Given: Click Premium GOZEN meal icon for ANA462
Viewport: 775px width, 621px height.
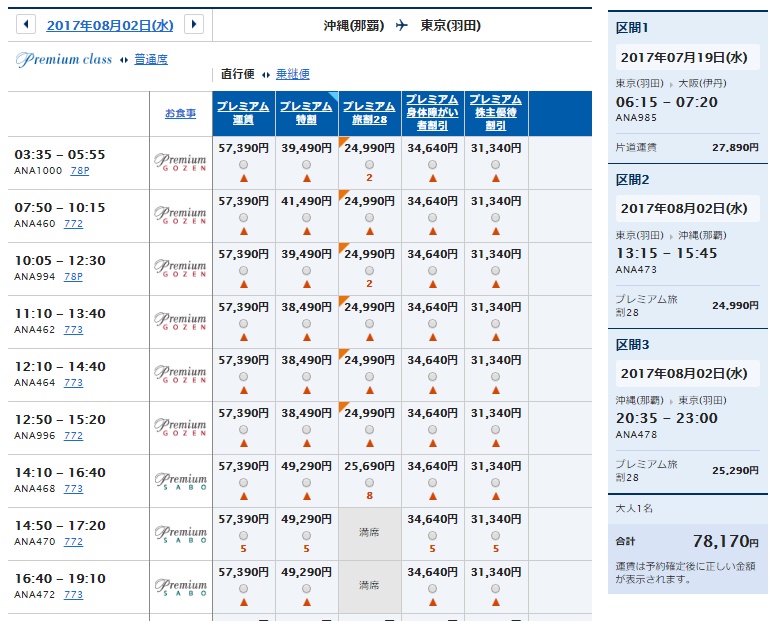Looking at the screenshot, I should [x=180, y=321].
